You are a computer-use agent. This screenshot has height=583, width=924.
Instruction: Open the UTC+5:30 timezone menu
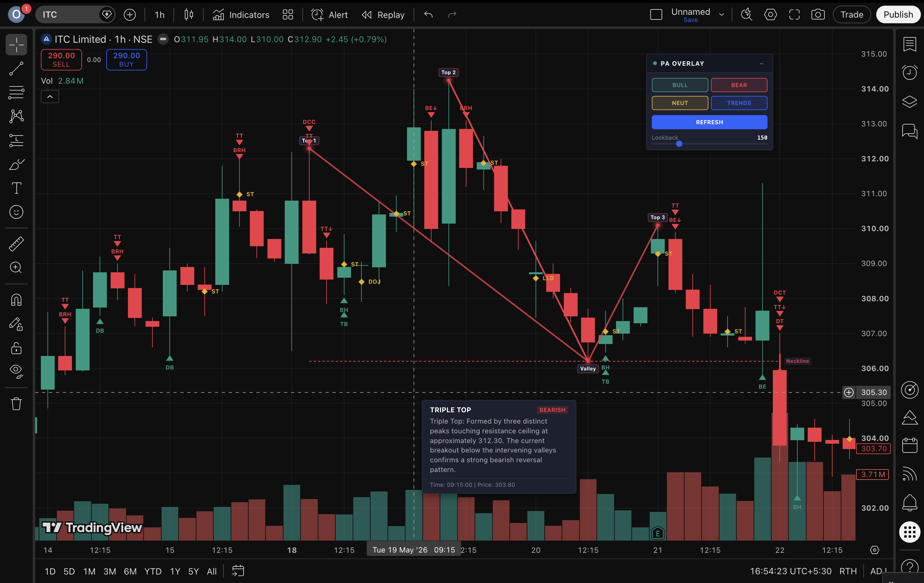(790, 571)
